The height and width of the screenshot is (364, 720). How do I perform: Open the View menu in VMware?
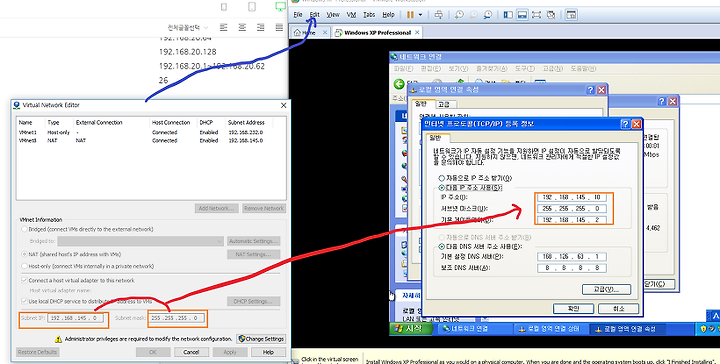pyautogui.click(x=333, y=15)
